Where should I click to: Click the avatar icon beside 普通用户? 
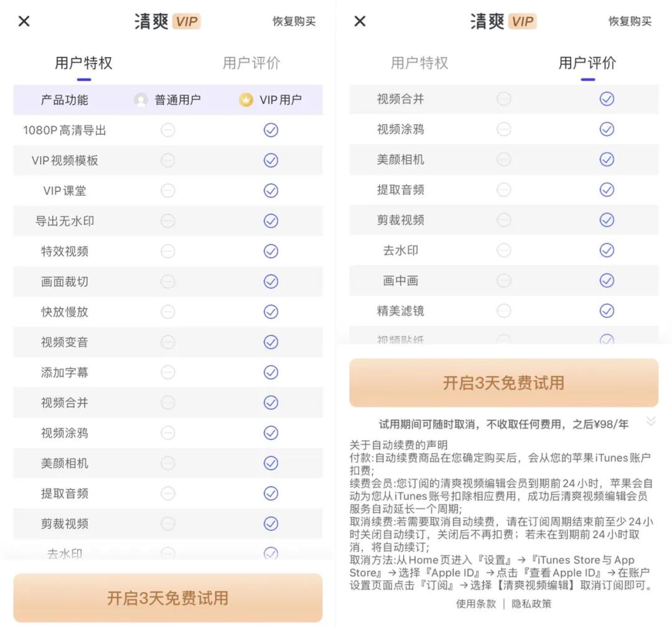coord(139,99)
